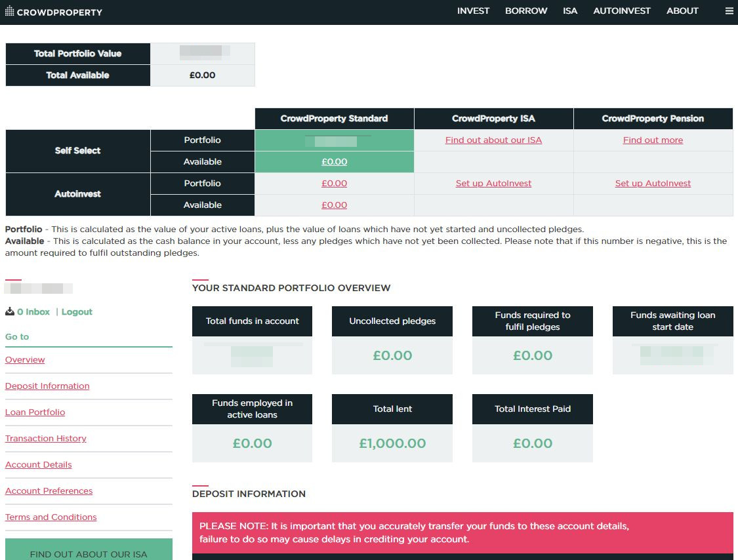The width and height of the screenshot is (738, 560).
Task: Click Funds awaiting loan start date card
Action: point(672,340)
